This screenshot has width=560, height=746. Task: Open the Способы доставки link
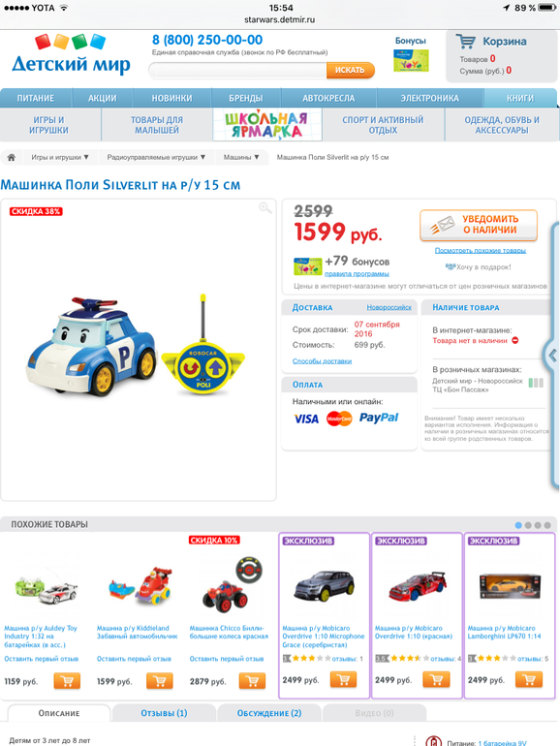click(x=322, y=361)
